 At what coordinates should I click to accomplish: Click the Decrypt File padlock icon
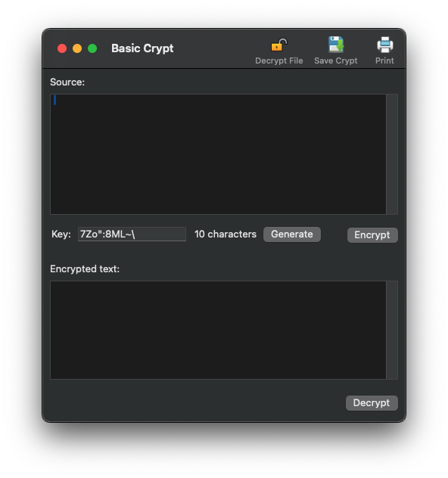(278, 45)
